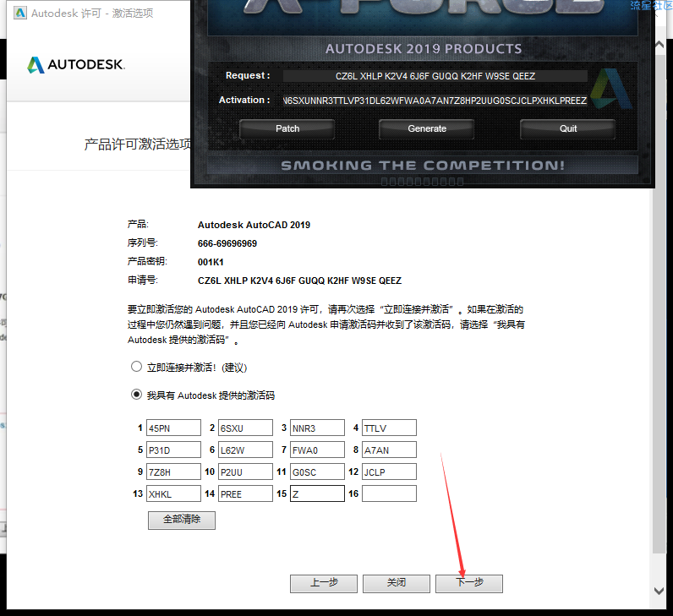
Task: Click the 下一步 next step button
Action: (x=469, y=583)
